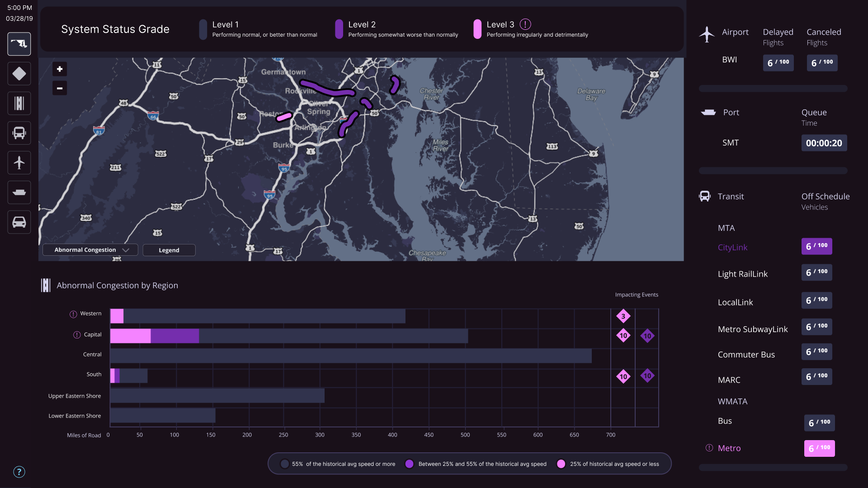The height and width of the screenshot is (488, 868).
Task: Click the Level 3 alert info icon
Action: coord(525,24)
